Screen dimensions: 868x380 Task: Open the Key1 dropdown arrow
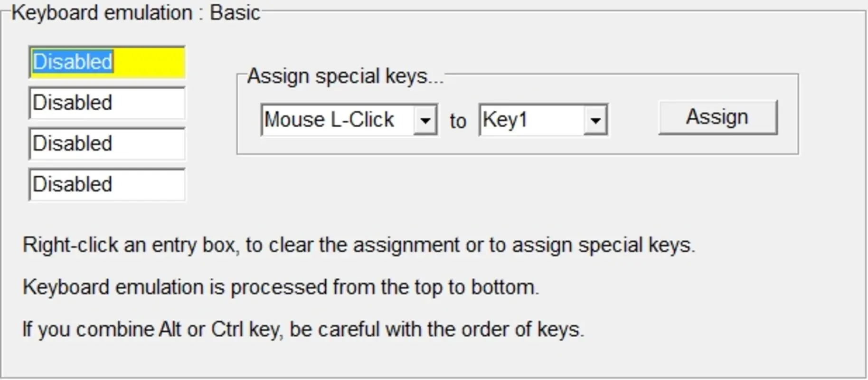coord(595,120)
